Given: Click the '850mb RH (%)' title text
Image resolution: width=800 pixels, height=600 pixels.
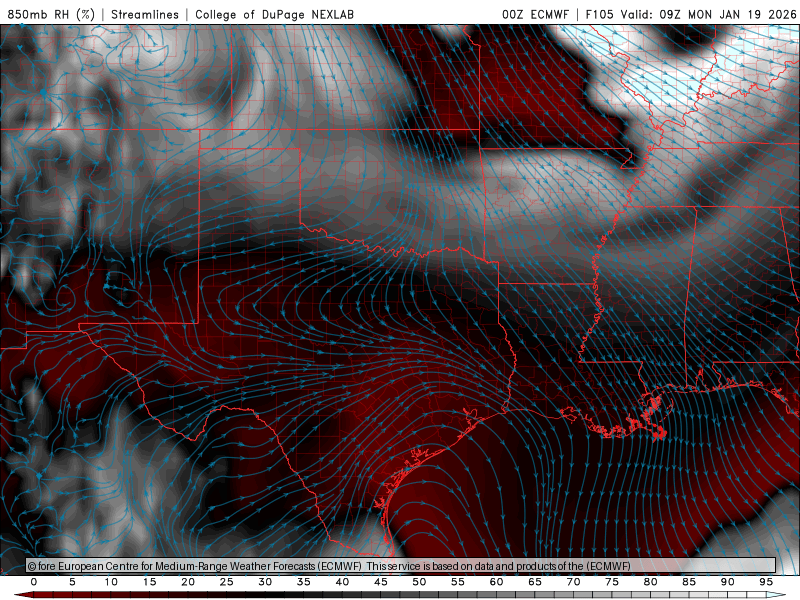Looking at the screenshot, I should click(x=51, y=14).
